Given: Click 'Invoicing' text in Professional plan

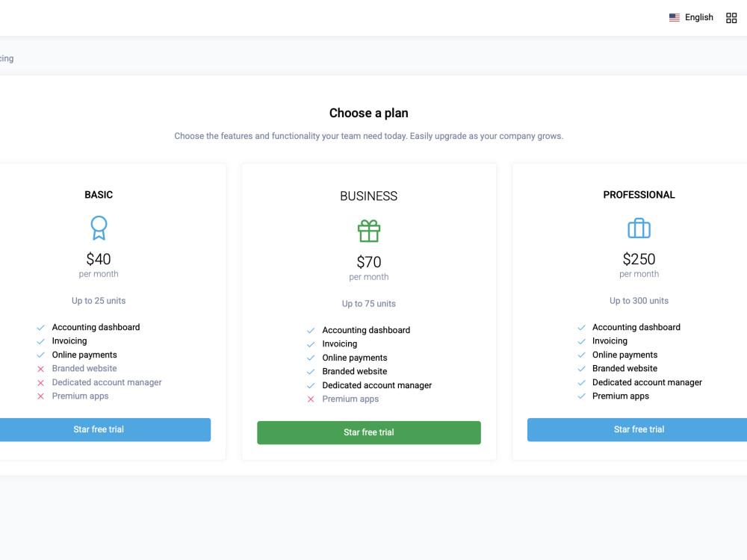Looking at the screenshot, I should click(x=610, y=341).
